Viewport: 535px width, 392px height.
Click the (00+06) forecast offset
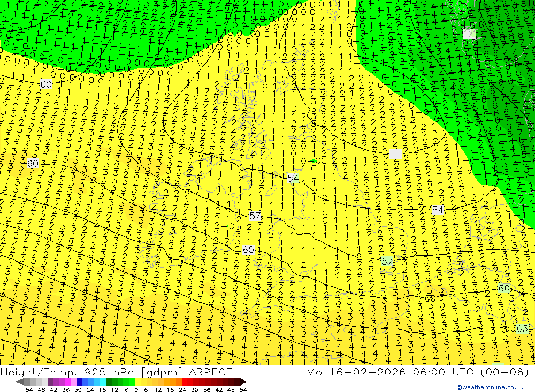pos(505,372)
